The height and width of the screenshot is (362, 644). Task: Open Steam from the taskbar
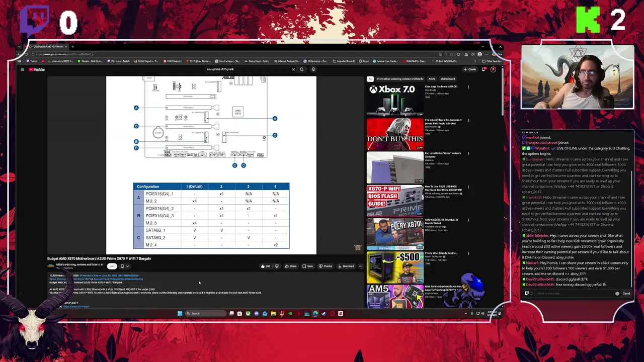[x=324, y=313]
